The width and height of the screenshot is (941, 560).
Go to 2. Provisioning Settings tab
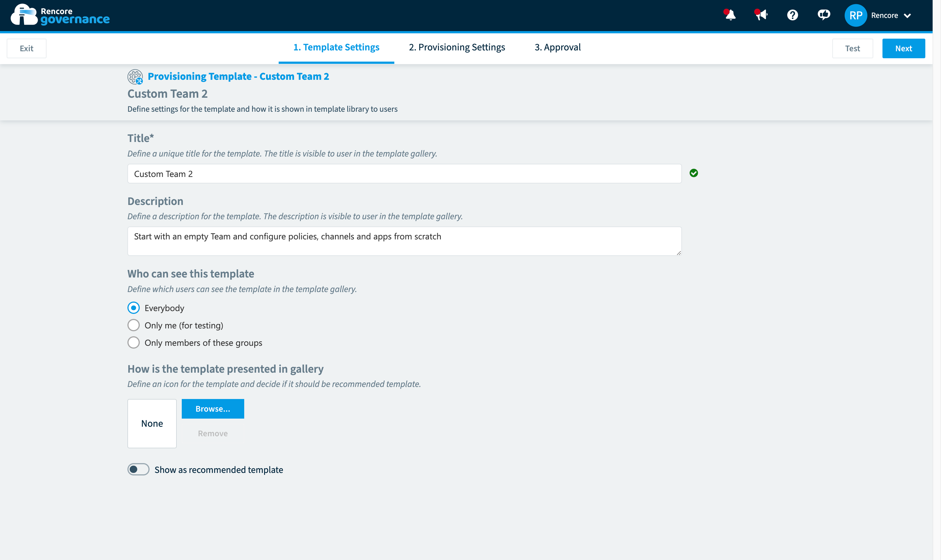coord(457,47)
